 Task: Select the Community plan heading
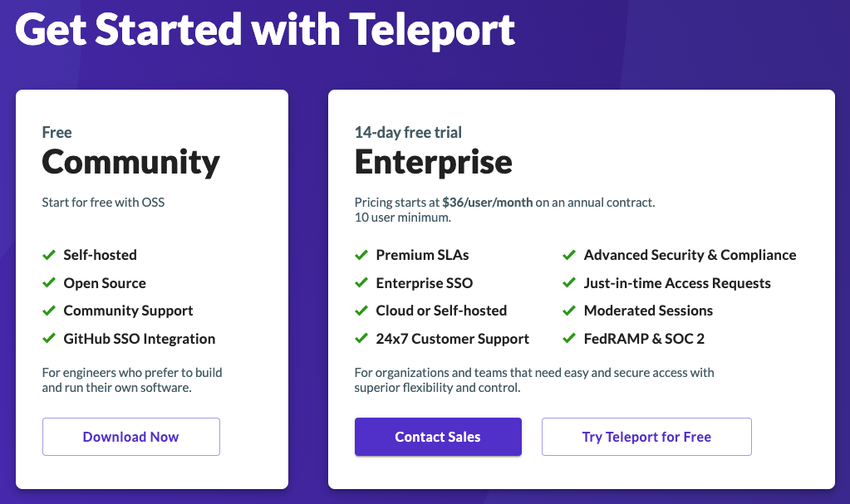pos(130,163)
